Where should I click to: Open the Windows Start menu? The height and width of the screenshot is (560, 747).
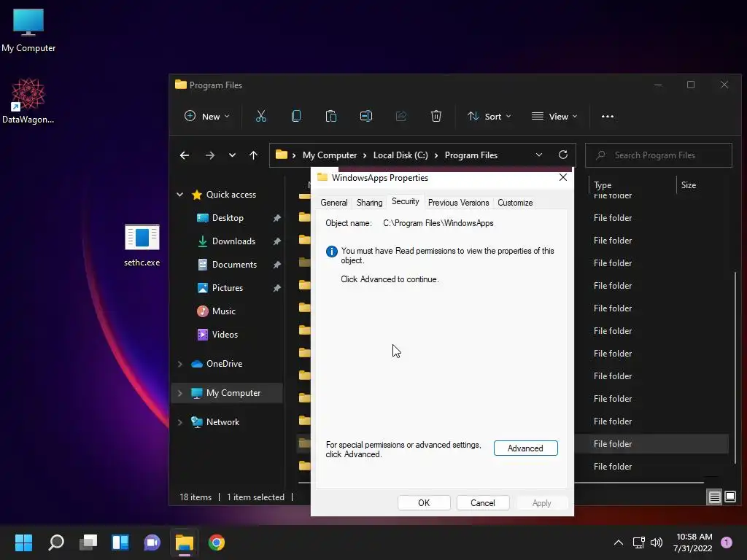tap(23, 542)
